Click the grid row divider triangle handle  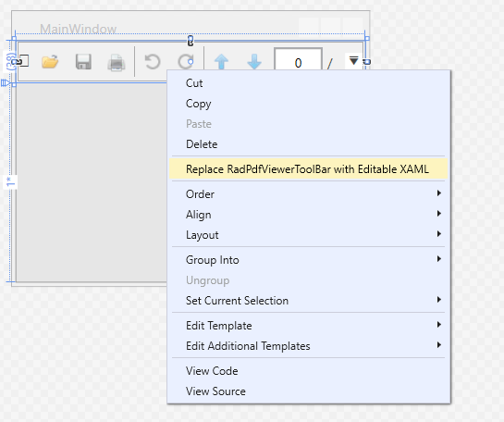(x=6, y=83)
